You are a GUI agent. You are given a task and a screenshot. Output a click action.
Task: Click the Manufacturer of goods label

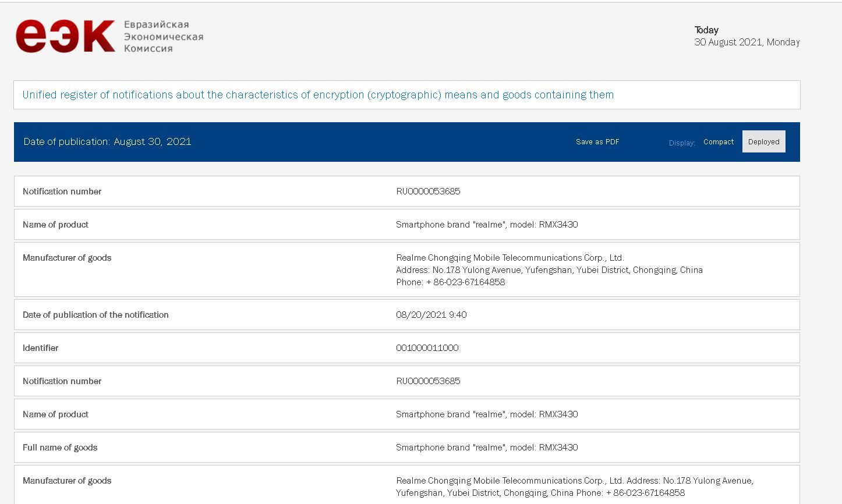pyautogui.click(x=67, y=258)
